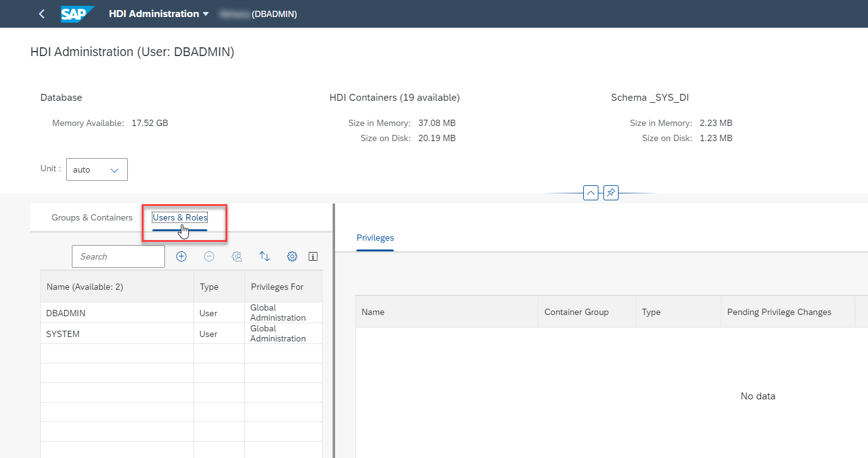Click the (DBADMIN) connection label
The height and width of the screenshot is (458, 868).
(275, 14)
